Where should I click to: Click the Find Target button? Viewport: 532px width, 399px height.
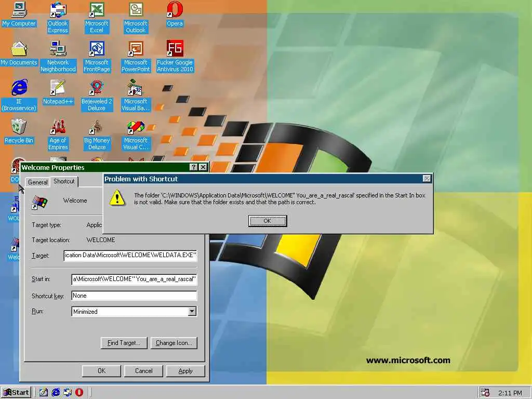pyautogui.click(x=124, y=343)
